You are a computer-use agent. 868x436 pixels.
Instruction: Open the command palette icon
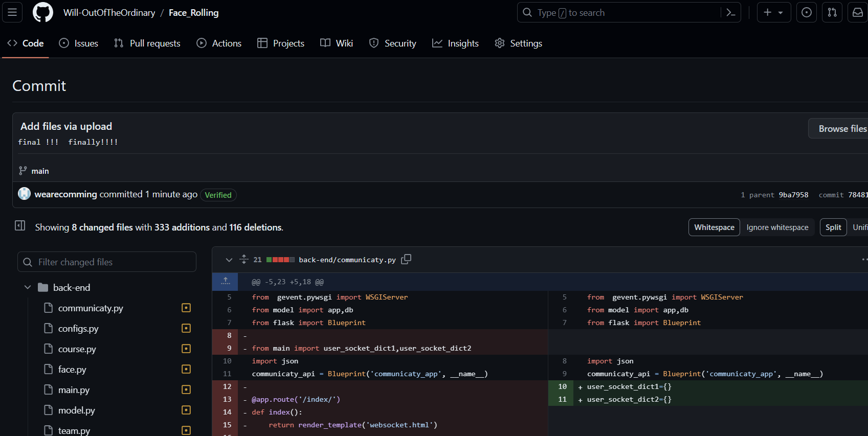coord(731,12)
